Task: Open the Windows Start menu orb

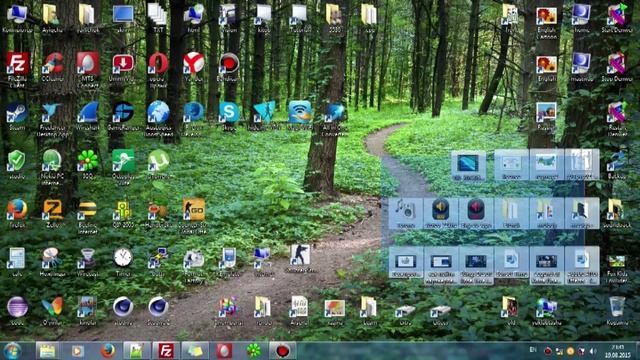Action: point(12,351)
